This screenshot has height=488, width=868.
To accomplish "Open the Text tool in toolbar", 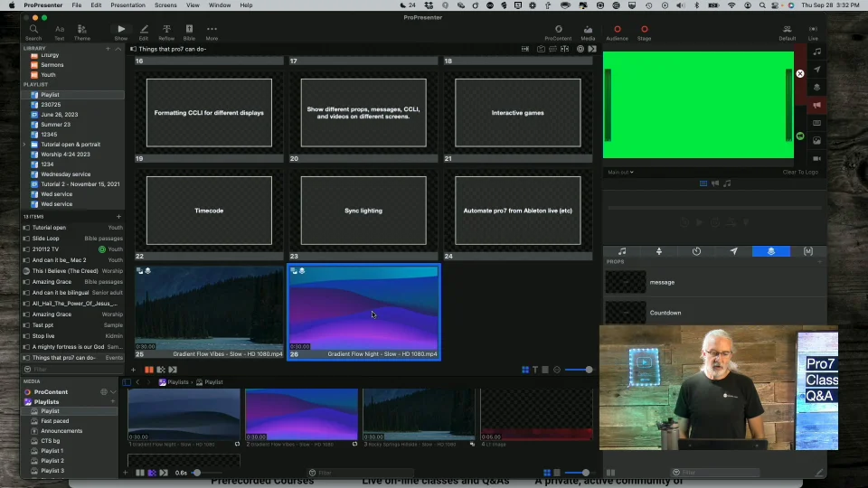I will click(x=60, y=33).
